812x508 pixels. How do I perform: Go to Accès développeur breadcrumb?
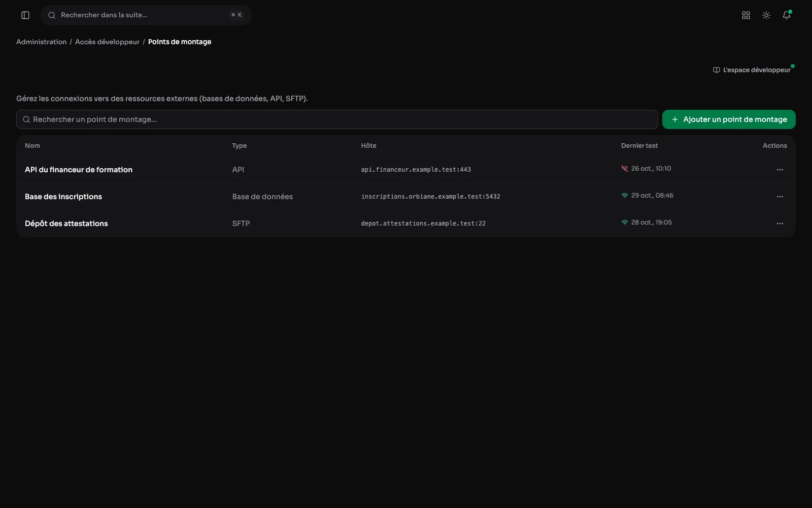pyautogui.click(x=107, y=42)
